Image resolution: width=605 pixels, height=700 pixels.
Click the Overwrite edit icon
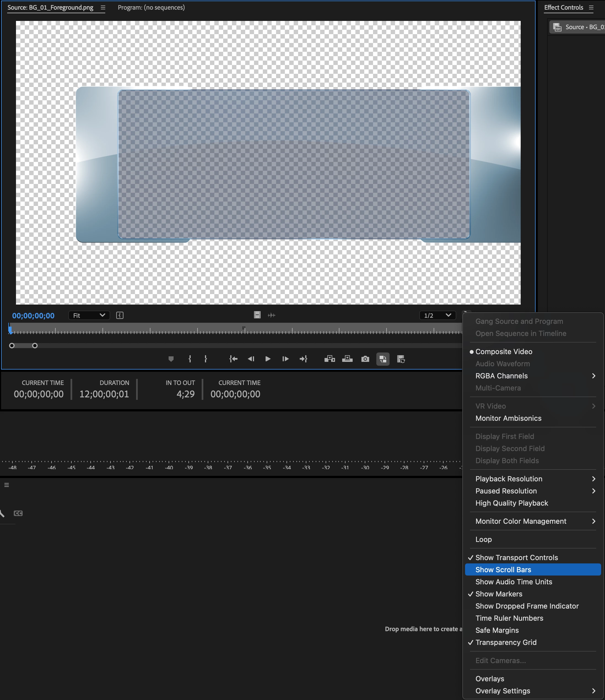click(347, 359)
